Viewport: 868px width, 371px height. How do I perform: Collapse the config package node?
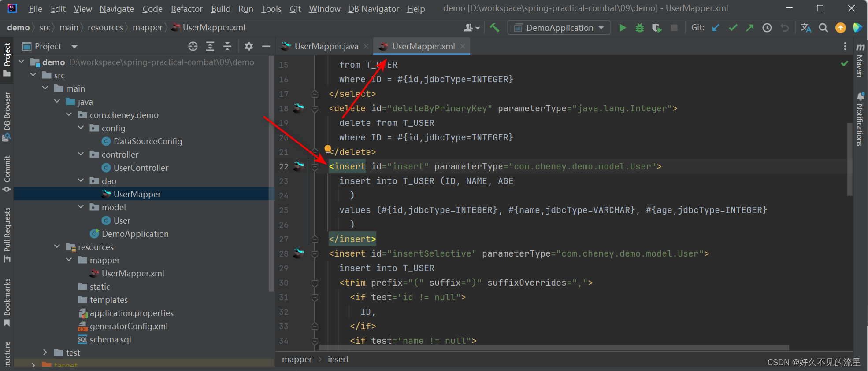pyautogui.click(x=81, y=128)
